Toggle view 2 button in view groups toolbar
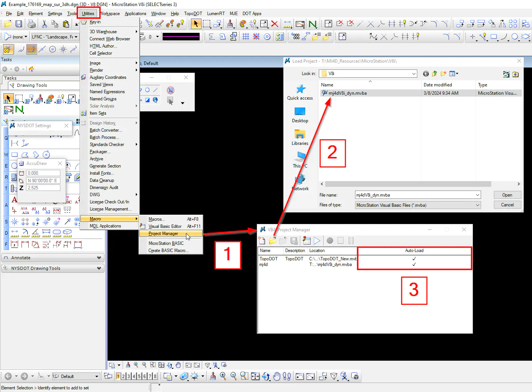This screenshot has height=392, width=532. (123, 376)
